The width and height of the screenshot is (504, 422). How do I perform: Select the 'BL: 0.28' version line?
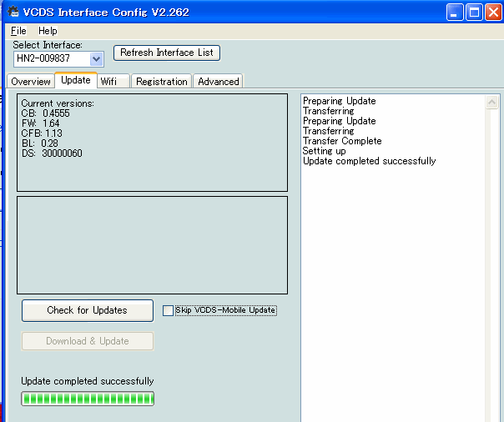(x=40, y=143)
